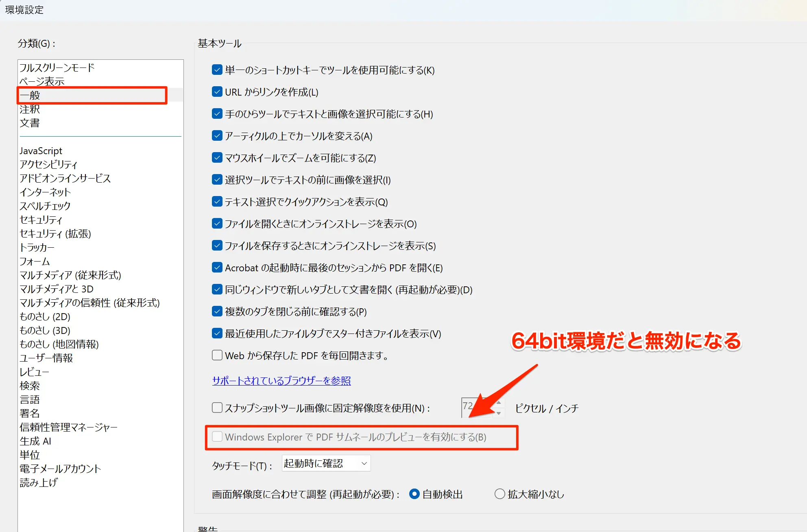Select '拡大縮小なし' radio button

coord(499,494)
